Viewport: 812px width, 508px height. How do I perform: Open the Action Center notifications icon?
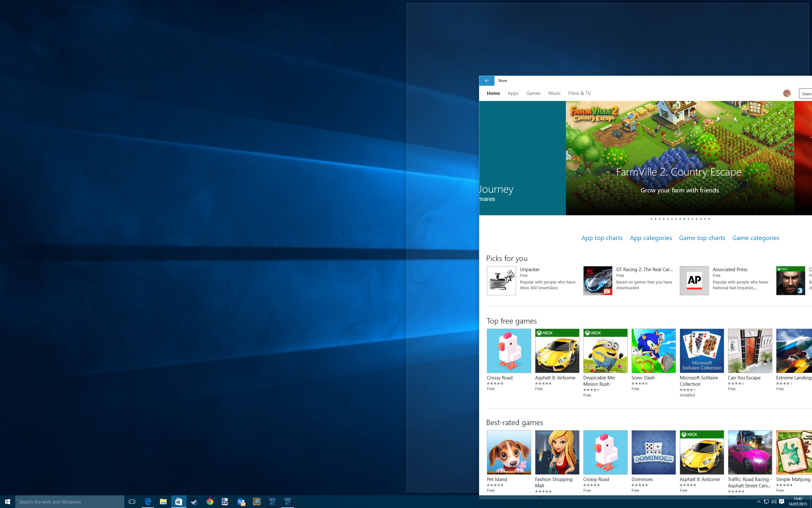782,502
